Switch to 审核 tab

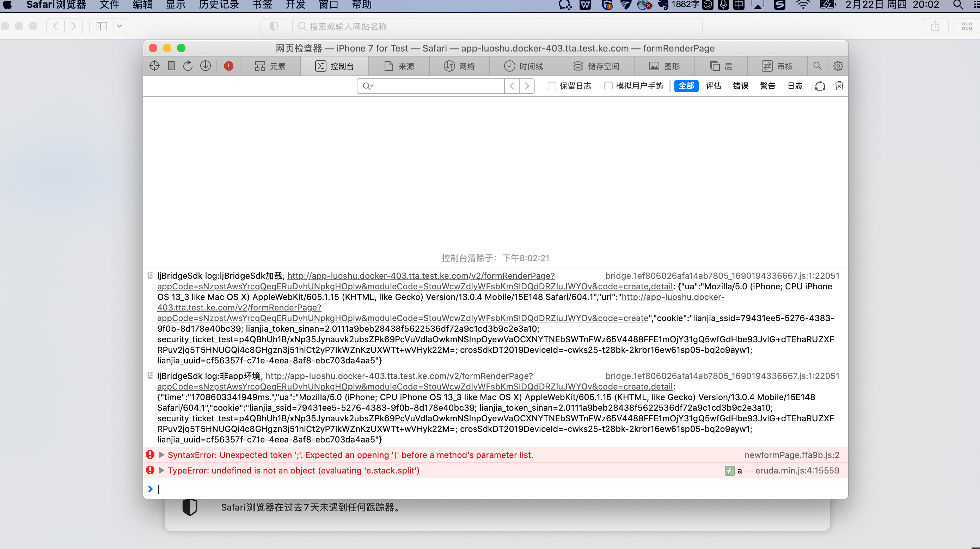pos(777,66)
